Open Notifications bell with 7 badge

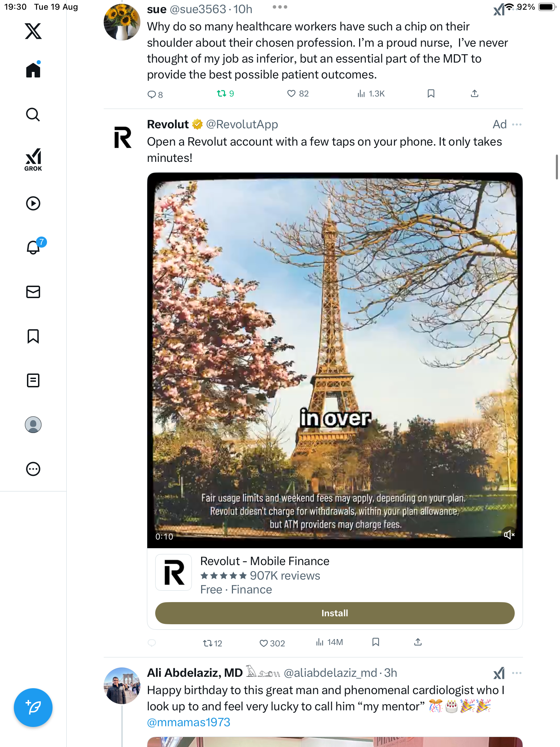tap(34, 247)
